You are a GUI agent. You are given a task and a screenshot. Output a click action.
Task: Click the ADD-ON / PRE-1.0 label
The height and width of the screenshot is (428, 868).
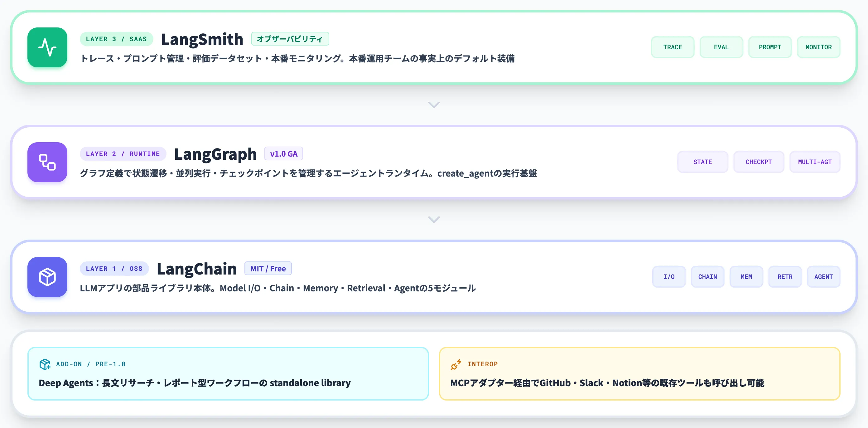(x=91, y=364)
